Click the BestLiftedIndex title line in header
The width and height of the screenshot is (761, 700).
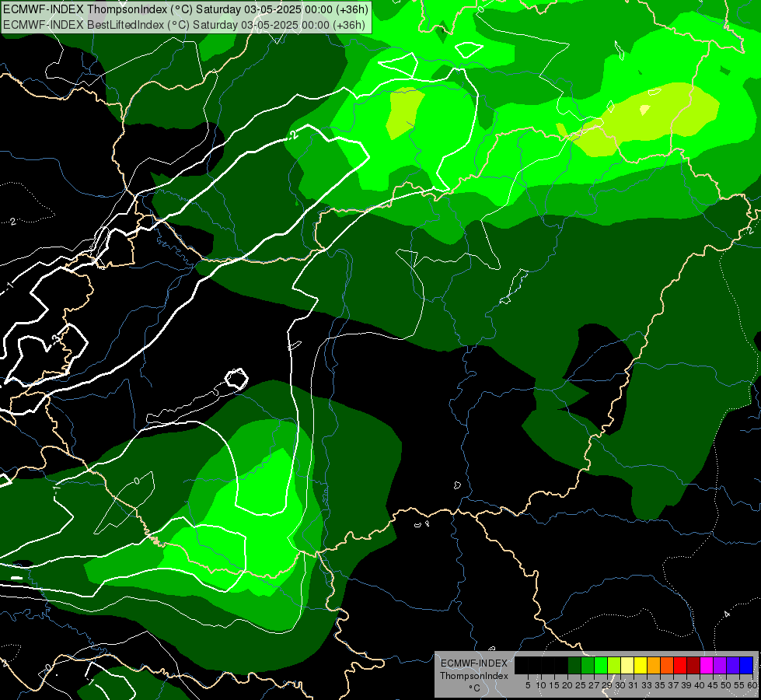pos(184,25)
